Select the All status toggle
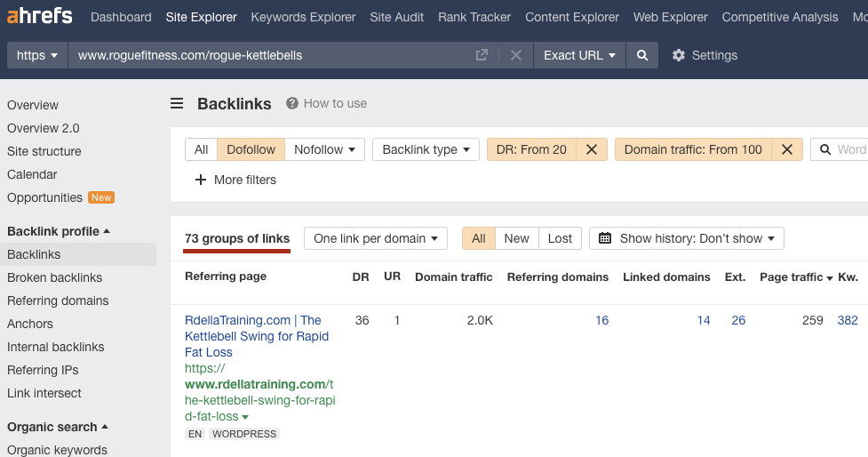Viewport: 868px width, 457px height. (478, 238)
